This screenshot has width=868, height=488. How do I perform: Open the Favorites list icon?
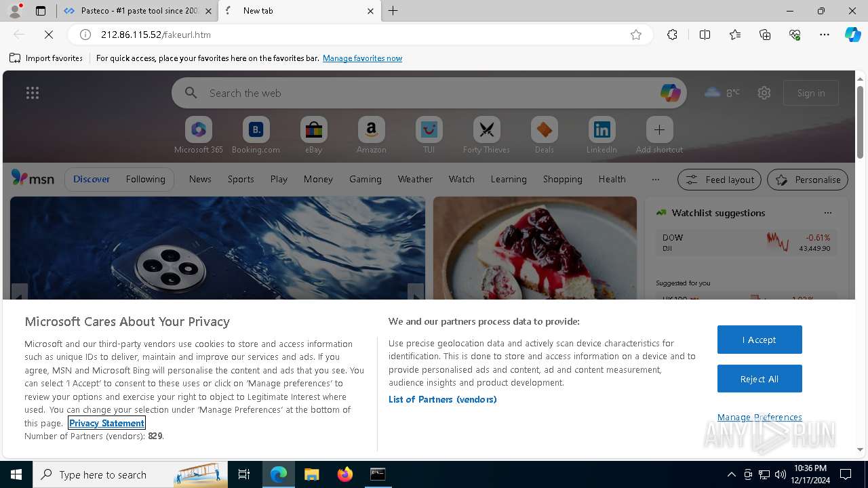tap(735, 35)
